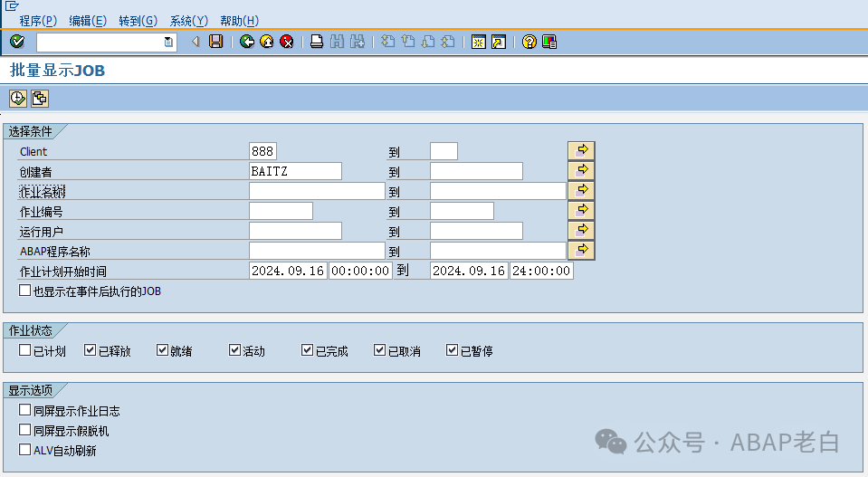Click the Next Page icon
The width and height of the screenshot is (868, 477).
428,42
